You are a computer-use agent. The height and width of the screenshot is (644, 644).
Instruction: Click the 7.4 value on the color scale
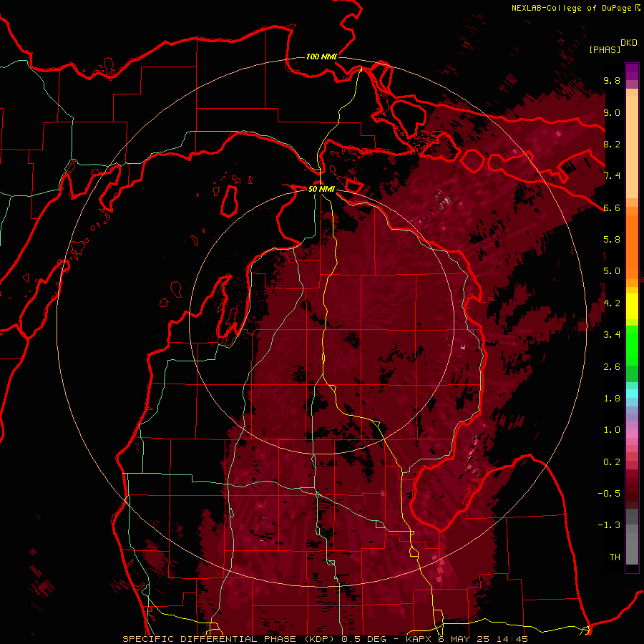612,176
